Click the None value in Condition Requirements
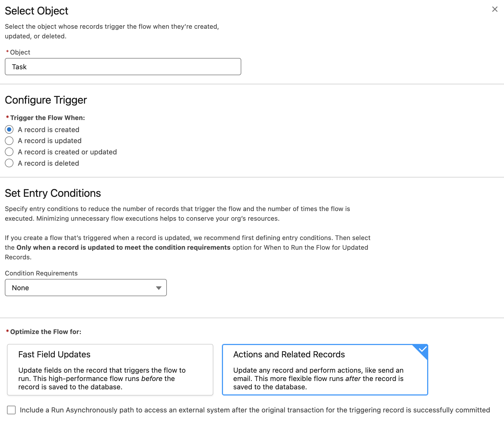Screen dimensions: 504x421 point(20,288)
